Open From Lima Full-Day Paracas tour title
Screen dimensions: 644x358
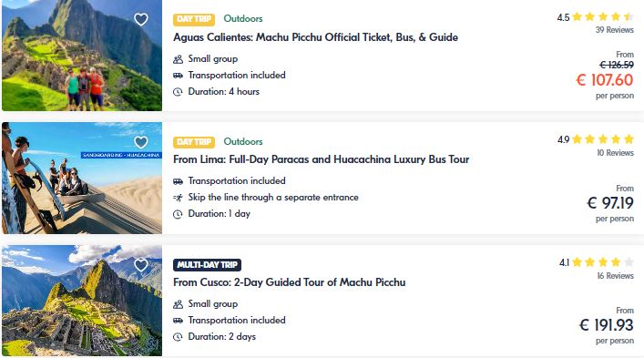322,159
